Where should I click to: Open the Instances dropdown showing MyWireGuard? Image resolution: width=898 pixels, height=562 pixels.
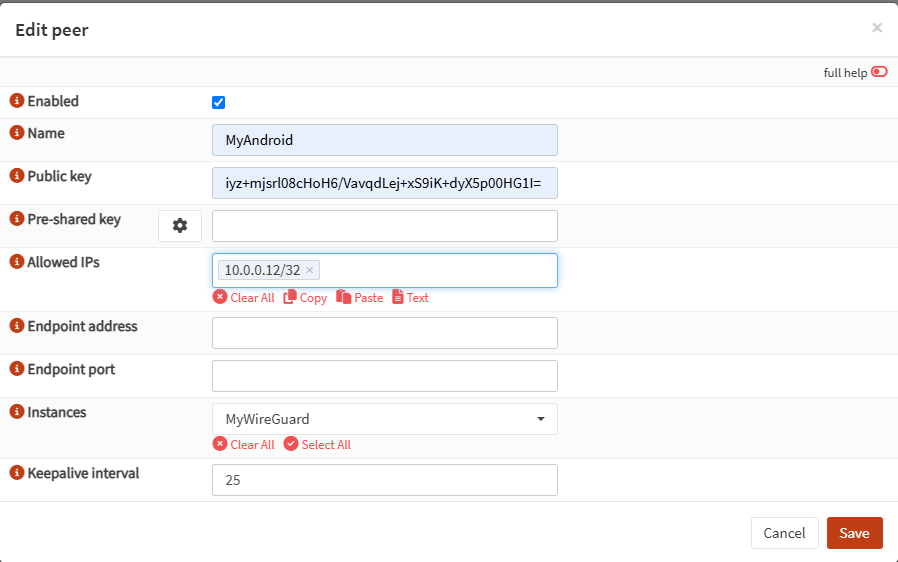(384, 419)
